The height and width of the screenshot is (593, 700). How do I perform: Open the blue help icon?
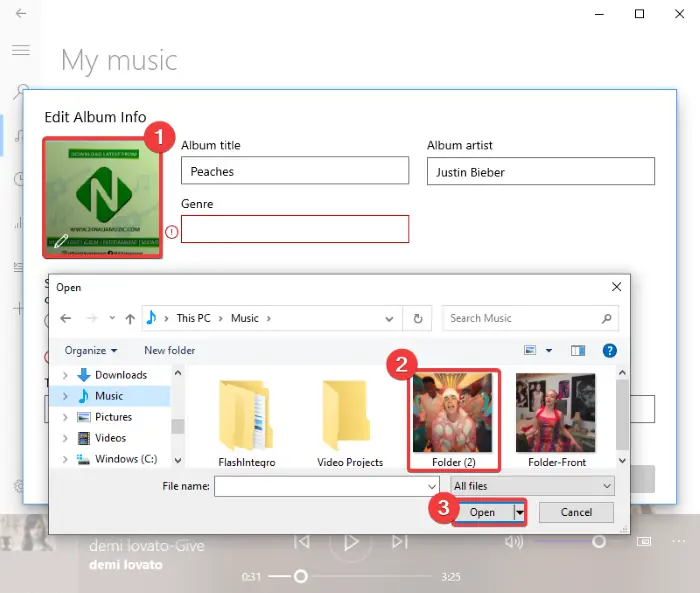coord(609,351)
